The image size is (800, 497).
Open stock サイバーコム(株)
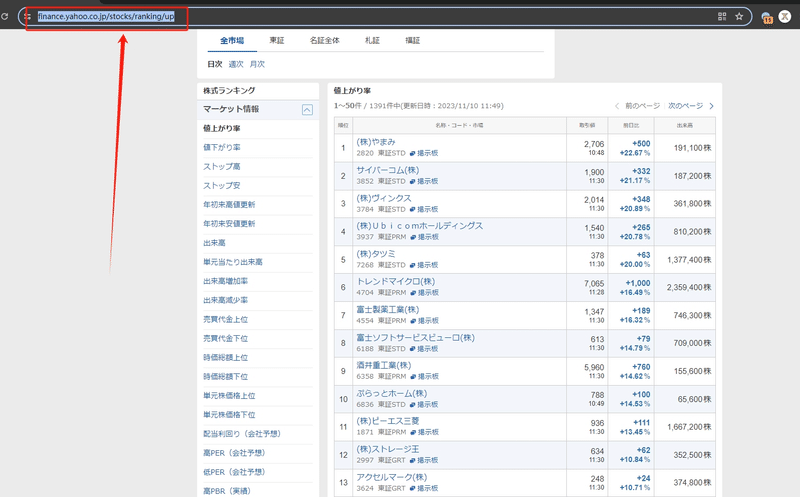click(388, 170)
